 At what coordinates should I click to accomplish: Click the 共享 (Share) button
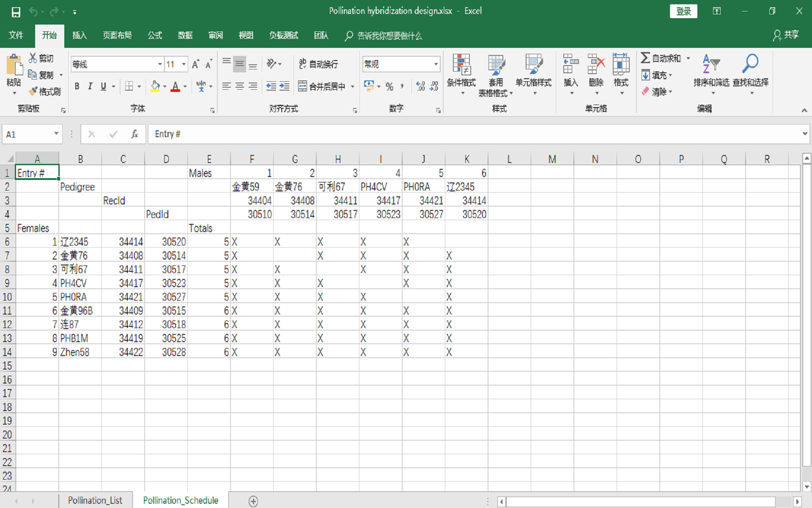click(786, 35)
